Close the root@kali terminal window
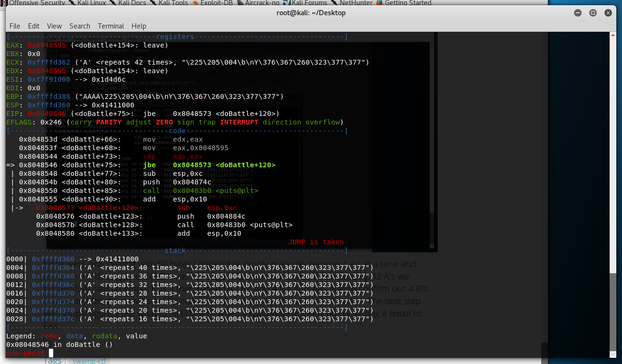 pos(608,13)
